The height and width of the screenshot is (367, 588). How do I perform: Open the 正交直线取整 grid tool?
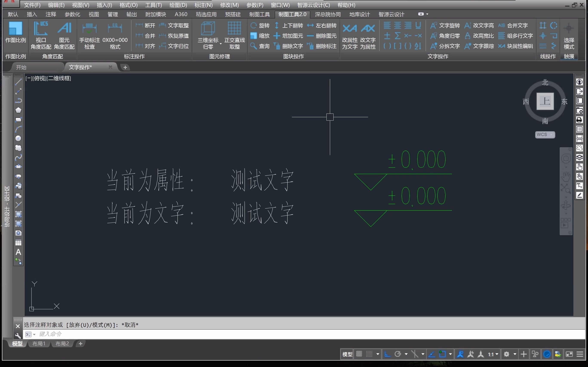click(234, 28)
